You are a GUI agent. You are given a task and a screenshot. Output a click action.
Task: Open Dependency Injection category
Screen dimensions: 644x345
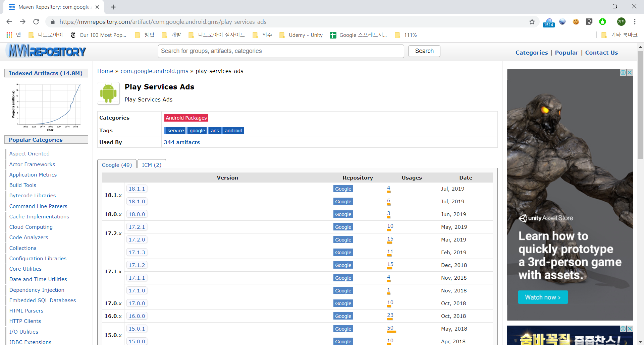pyautogui.click(x=37, y=290)
